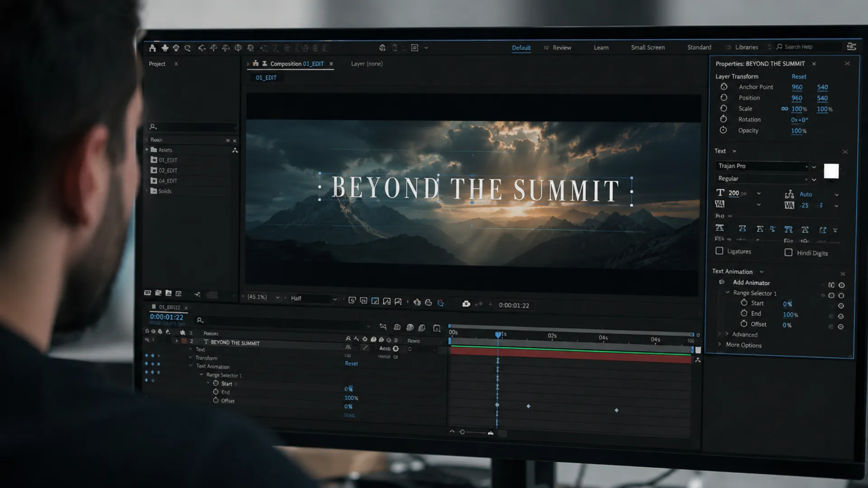The height and width of the screenshot is (488, 868).
Task: Click the 01_EDIT breadcrumb in the viewer
Action: [266, 78]
